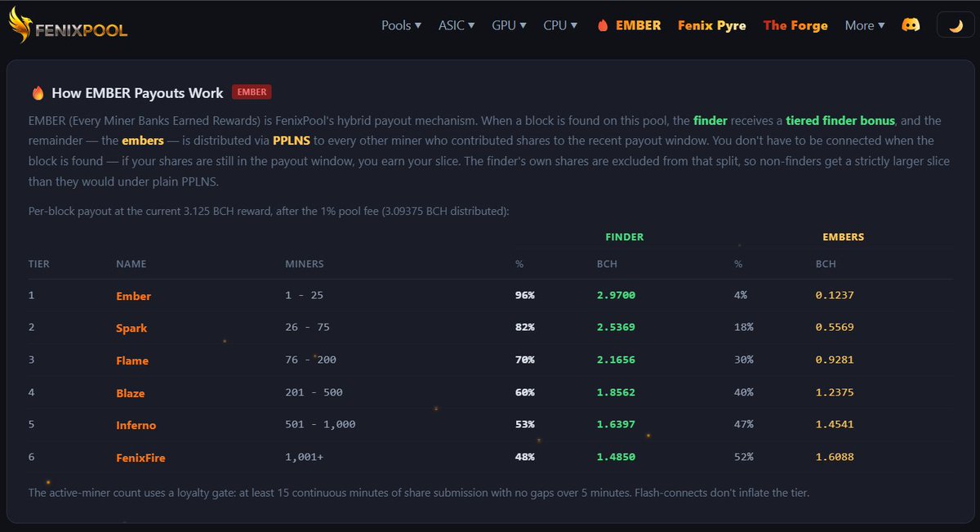Screen dimensions: 980x532
Task: Select the 'Blaze' tier name
Action: 131,393
